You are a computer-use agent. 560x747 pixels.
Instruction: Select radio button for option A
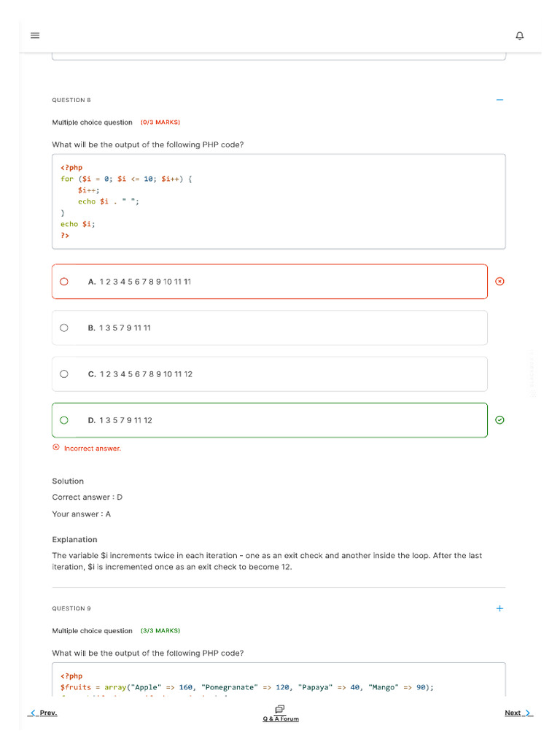(x=64, y=282)
